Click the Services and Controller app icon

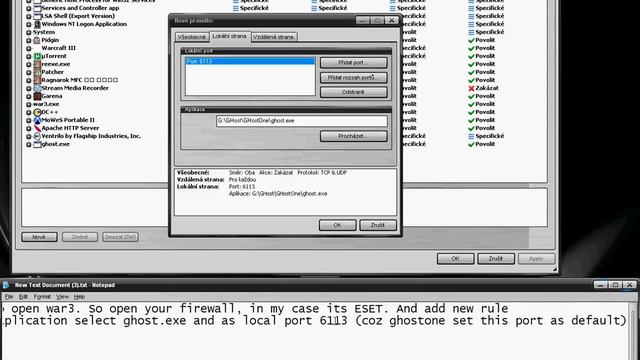[37, 8]
